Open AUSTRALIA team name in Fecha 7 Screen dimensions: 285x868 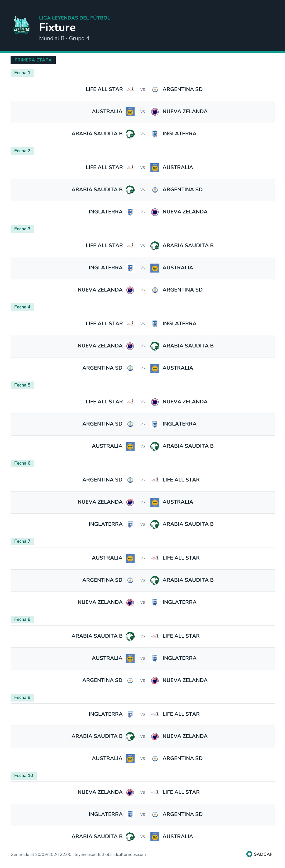pos(107,558)
